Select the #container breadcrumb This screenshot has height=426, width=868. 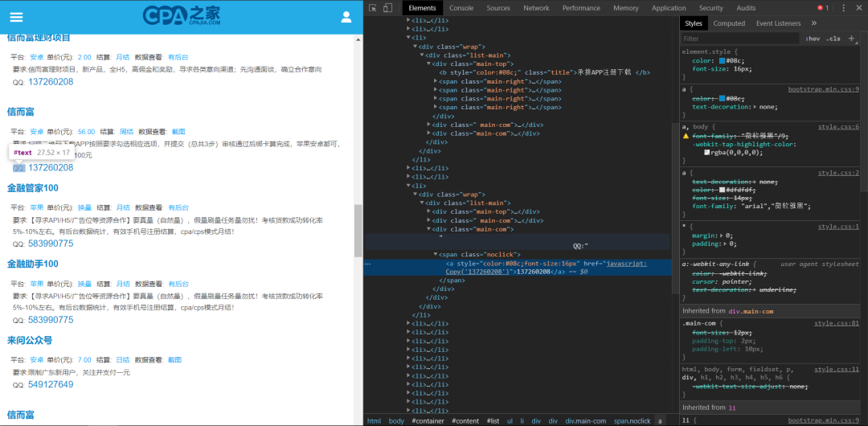[x=428, y=421]
